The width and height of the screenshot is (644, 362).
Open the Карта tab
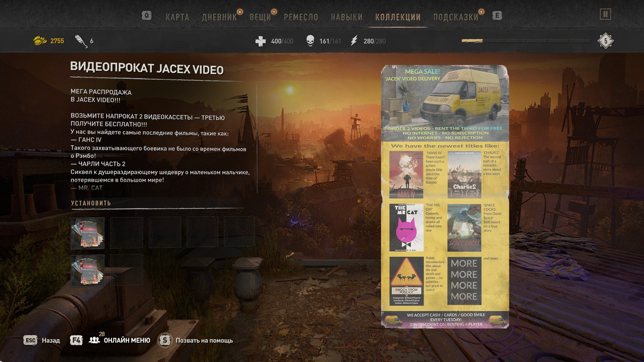(177, 17)
